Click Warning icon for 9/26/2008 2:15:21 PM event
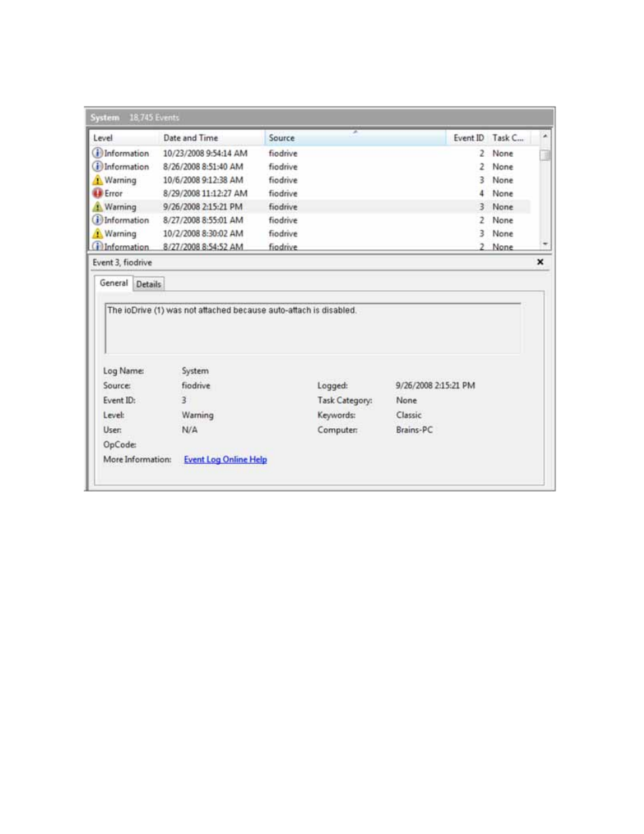The width and height of the screenshot is (644, 834). pyautogui.click(x=97, y=207)
